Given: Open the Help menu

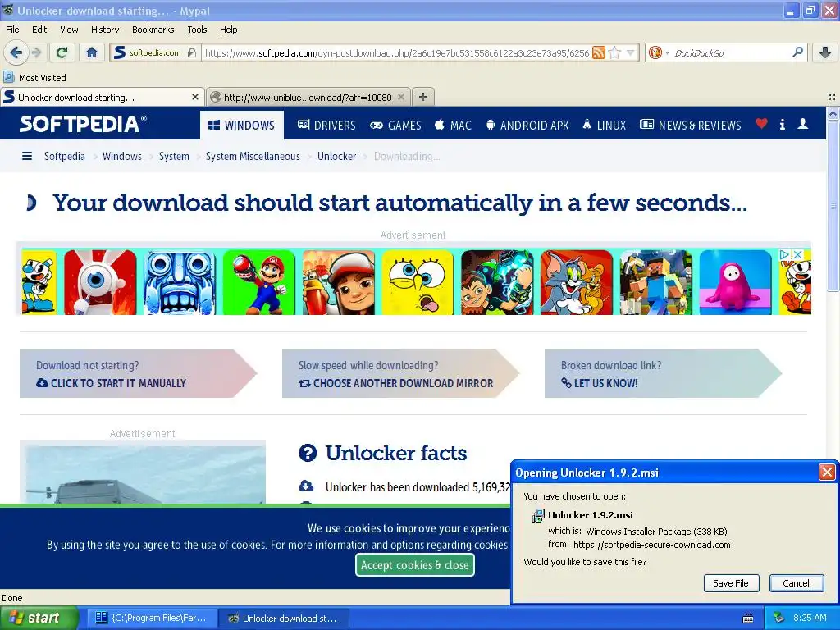Looking at the screenshot, I should coord(229,30).
